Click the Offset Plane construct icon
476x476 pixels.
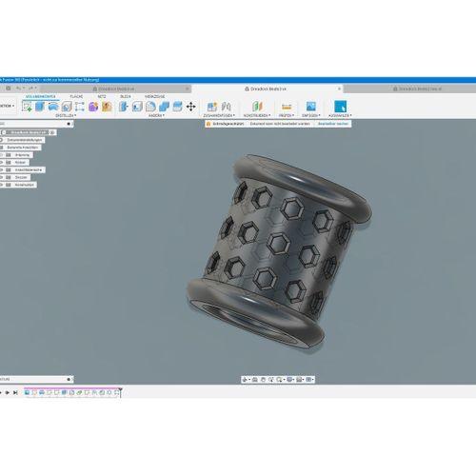[x=257, y=107]
